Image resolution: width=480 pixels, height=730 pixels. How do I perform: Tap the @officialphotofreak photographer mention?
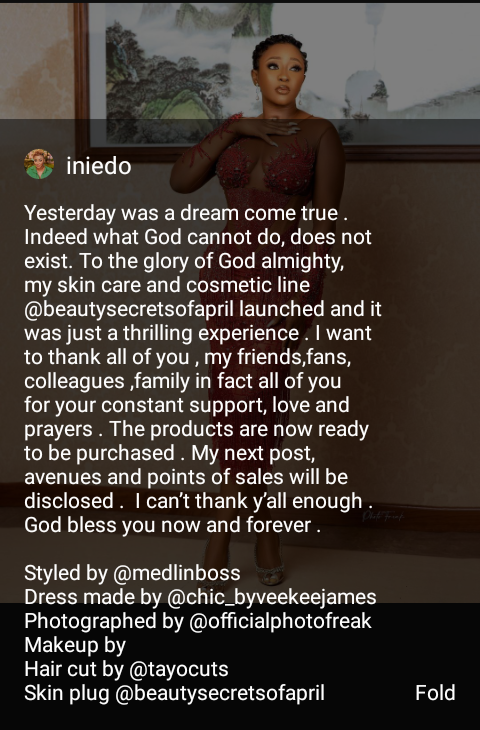click(x=280, y=621)
